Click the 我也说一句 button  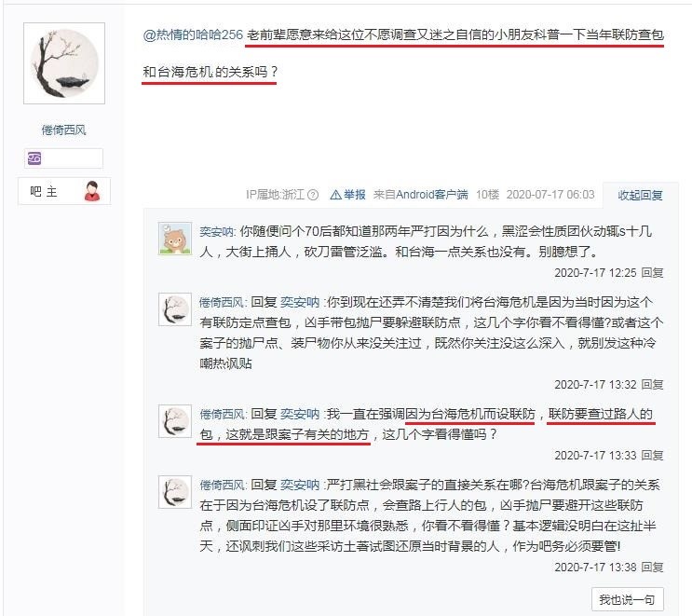(x=627, y=599)
